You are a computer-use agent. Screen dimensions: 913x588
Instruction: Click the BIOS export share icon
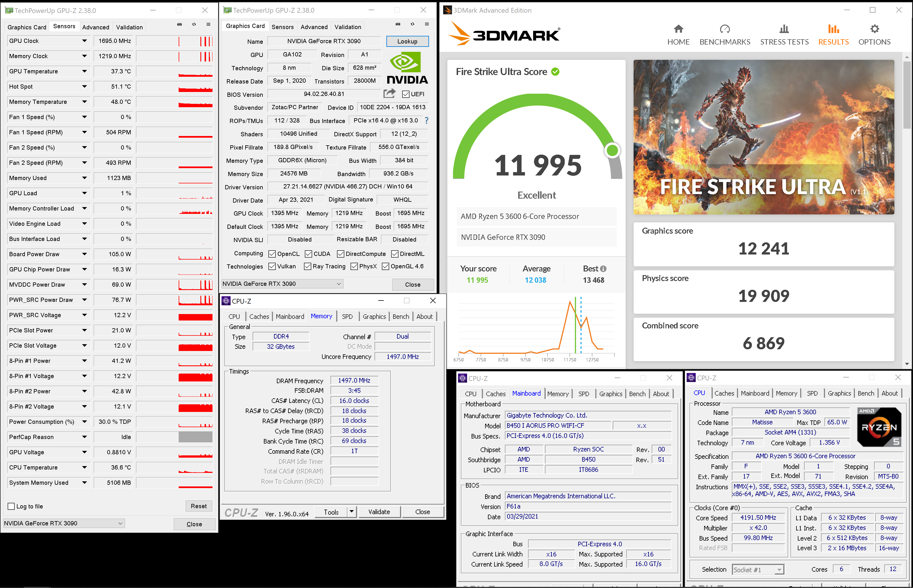pos(389,93)
